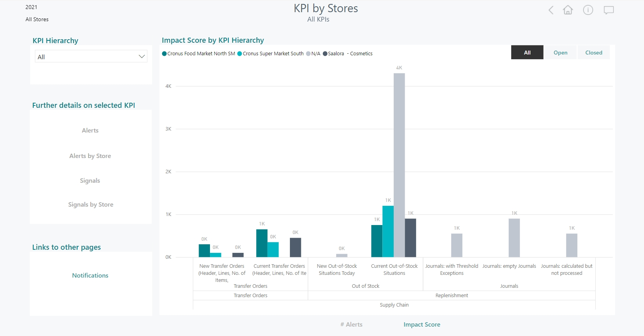Open the comment bubble icon
This screenshot has height=336, width=644.
(608, 10)
